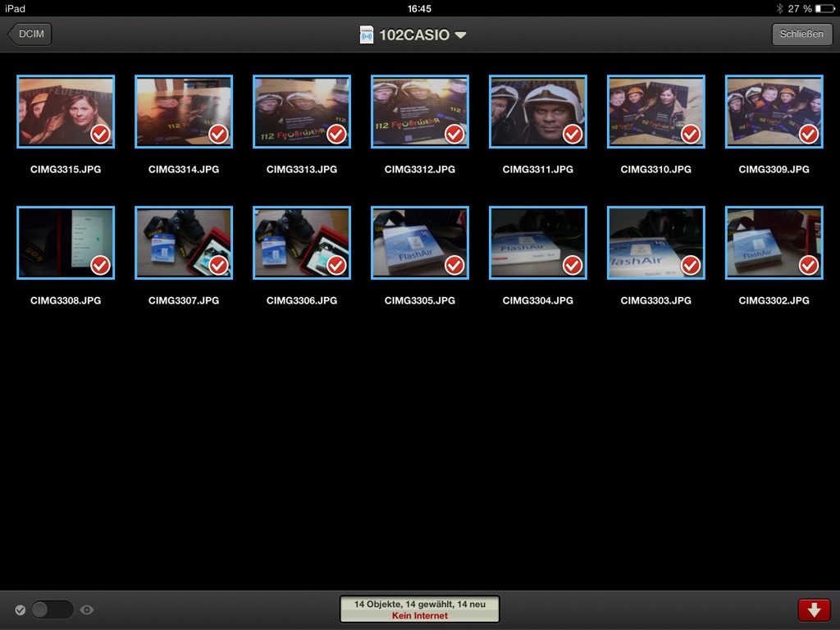Open the CIMG3305.JPG FlashAir thumbnail

pyautogui.click(x=420, y=243)
